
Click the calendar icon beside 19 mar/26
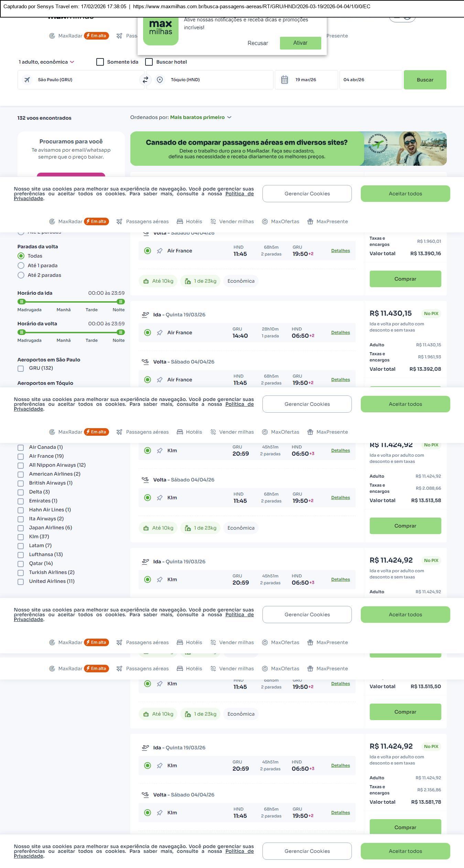coord(284,80)
